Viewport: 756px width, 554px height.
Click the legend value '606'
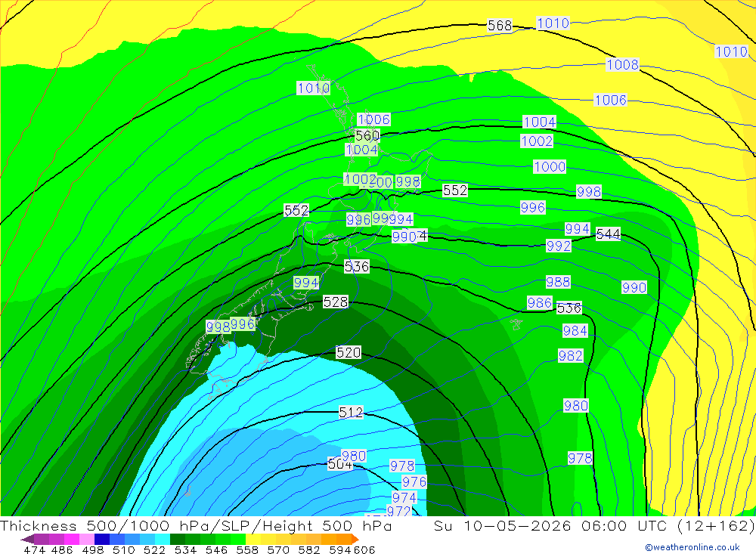364,549
